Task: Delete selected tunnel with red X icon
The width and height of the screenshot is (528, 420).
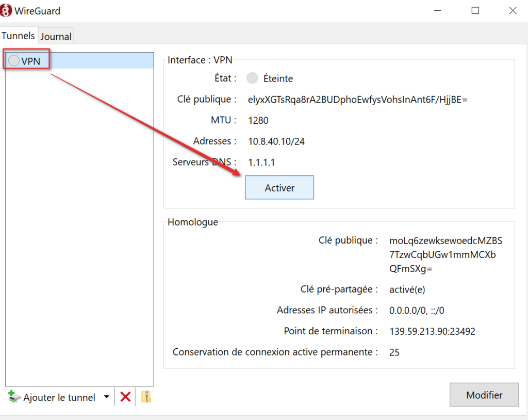Action: coord(125,397)
